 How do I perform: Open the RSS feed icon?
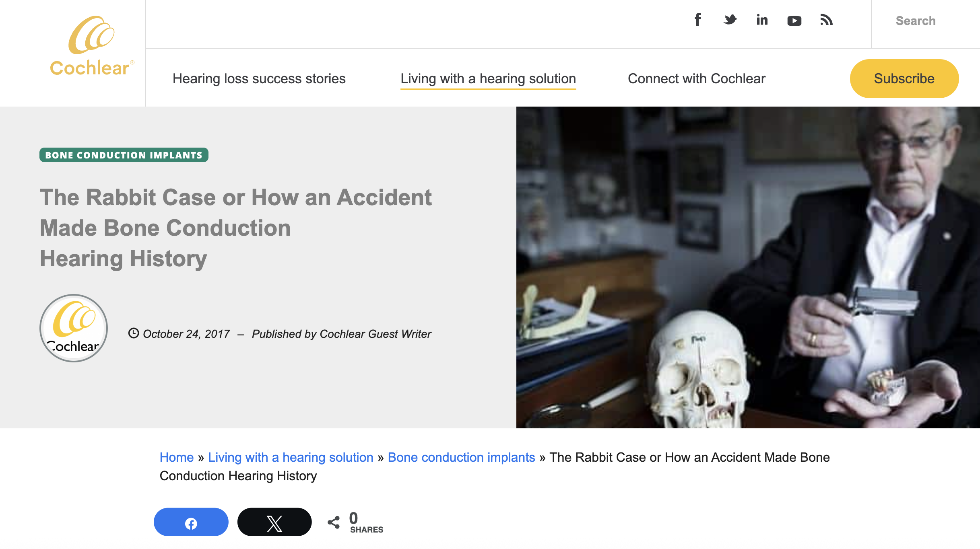[x=826, y=20]
